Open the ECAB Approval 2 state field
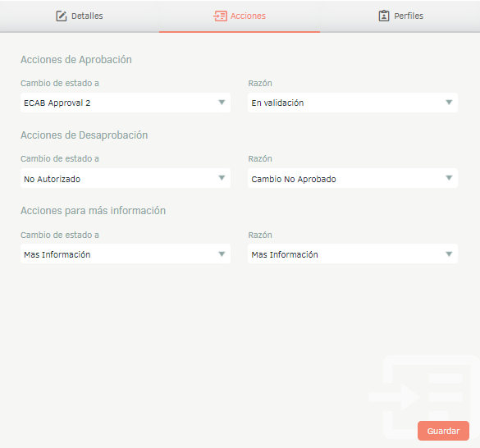Image resolution: width=480 pixels, height=448 pixels. [126, 103]
